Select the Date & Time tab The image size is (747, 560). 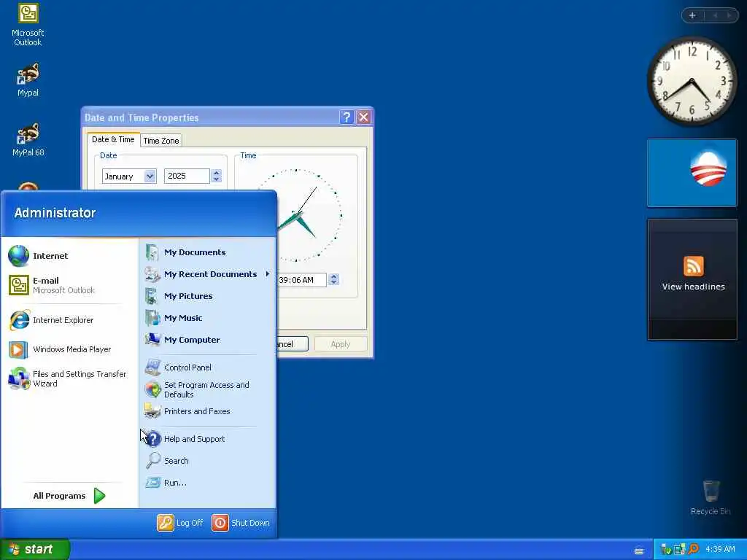pyautogui.click(x=113, y=139)
